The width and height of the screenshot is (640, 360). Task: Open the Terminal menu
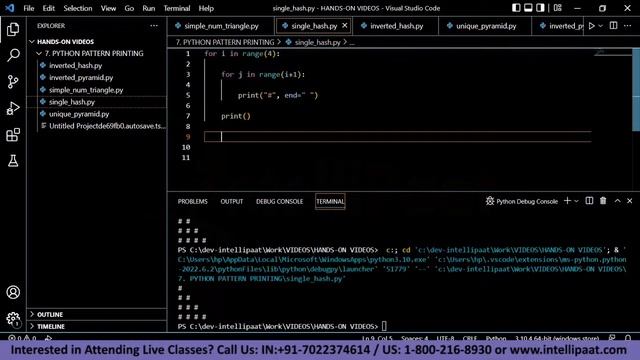point(177,8)
